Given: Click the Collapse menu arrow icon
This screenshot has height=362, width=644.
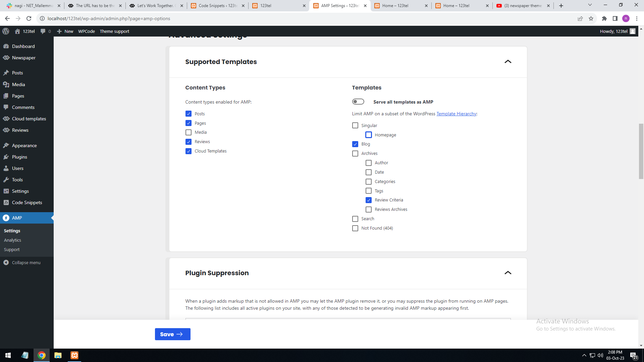Looking at the screenshot, I should 6,262.
